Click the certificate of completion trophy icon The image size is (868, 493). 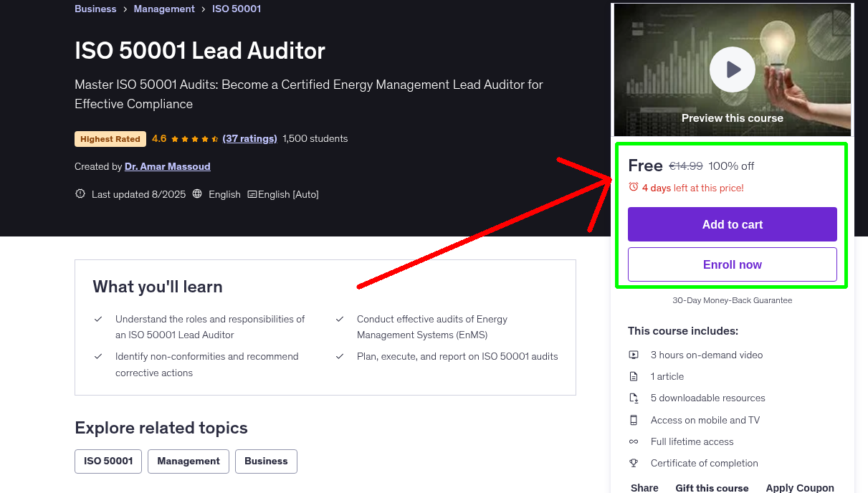(634, 463)
